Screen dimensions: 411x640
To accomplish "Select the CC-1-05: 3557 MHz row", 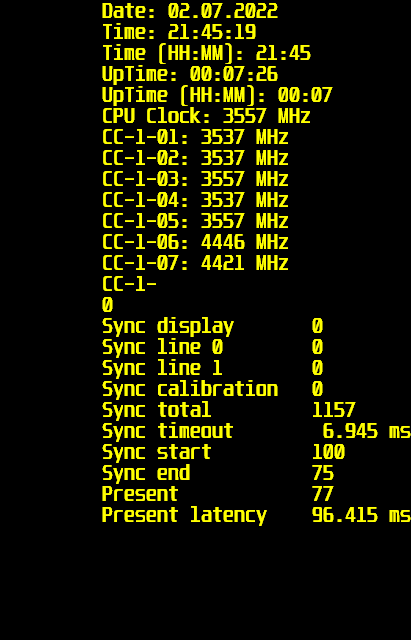I will pyautogui.click(x=195, y=221).
